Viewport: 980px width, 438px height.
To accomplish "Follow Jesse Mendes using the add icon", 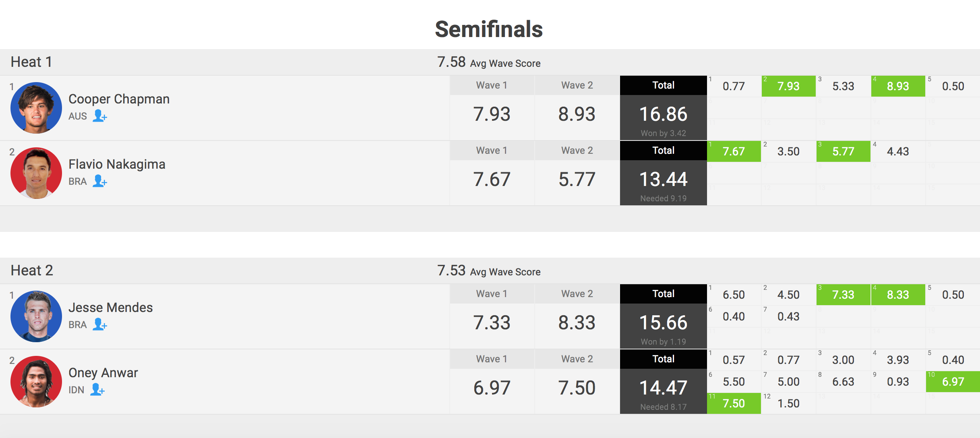I will (x=99, y=324).
